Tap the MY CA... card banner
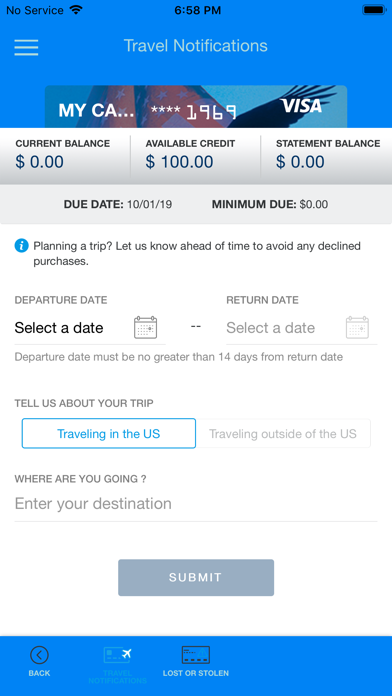This screenshot has height=696, width=392. [x=196, y=107]
